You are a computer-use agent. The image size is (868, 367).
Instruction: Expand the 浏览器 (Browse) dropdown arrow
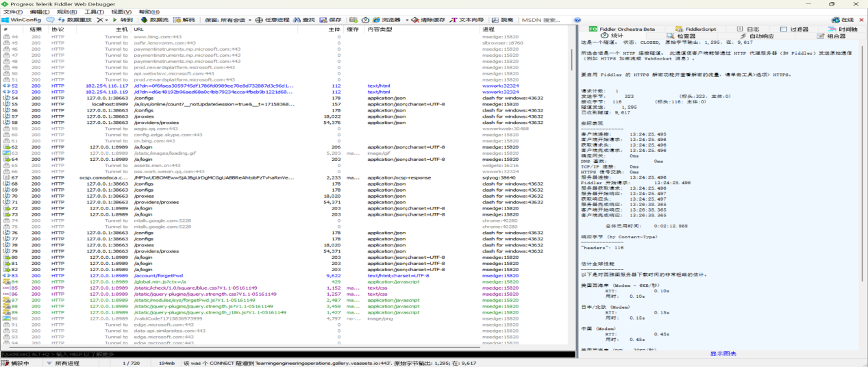coord(406,20)
